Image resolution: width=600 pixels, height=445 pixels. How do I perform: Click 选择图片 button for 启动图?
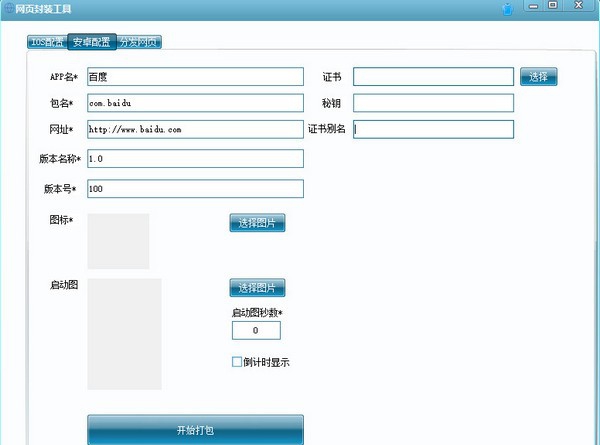[x=257, y=288]
